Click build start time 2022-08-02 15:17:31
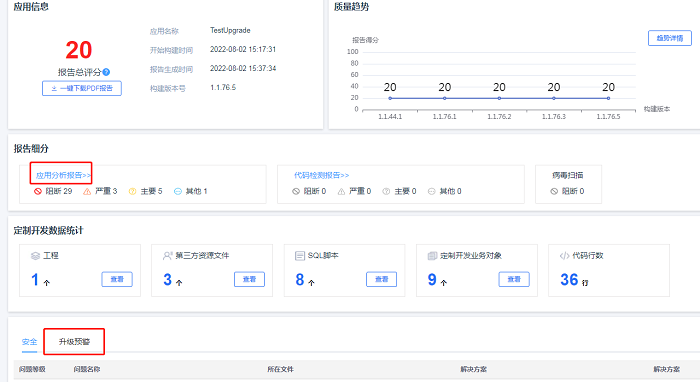This screenshot has width=700, height=382. [x=243, y=49]
